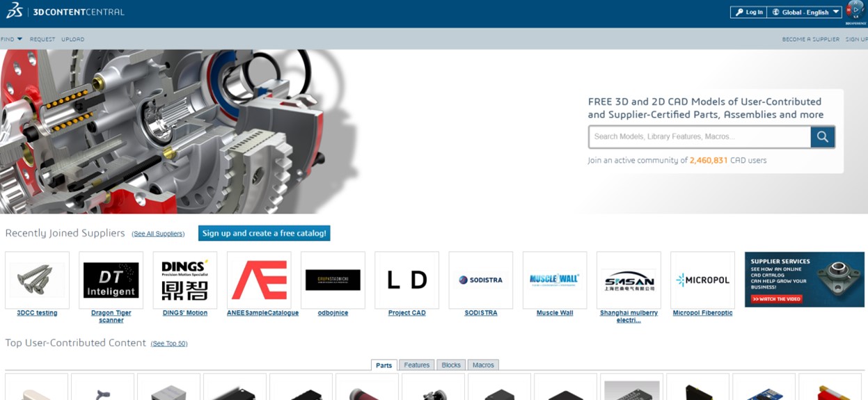Switch to the Blocks tab
Screen dimensions: 868x400
coord(451,365)
